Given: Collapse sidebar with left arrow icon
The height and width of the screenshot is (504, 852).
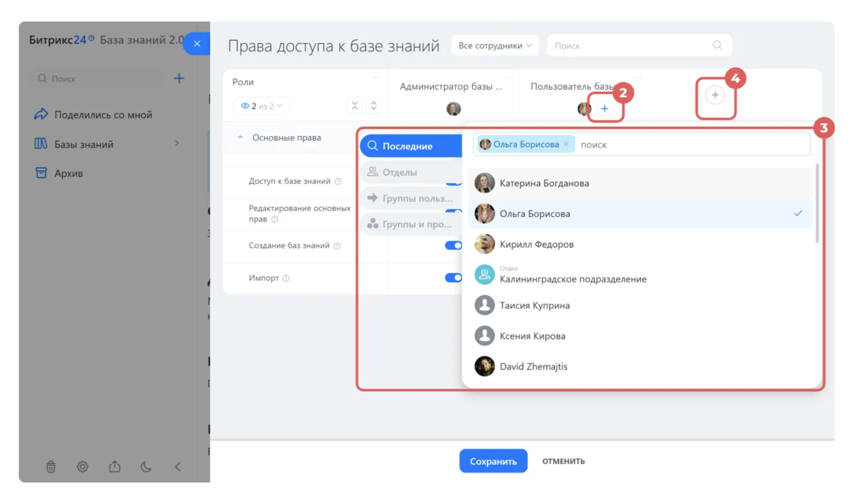Looking at the screenshot, I should [177, 466].
